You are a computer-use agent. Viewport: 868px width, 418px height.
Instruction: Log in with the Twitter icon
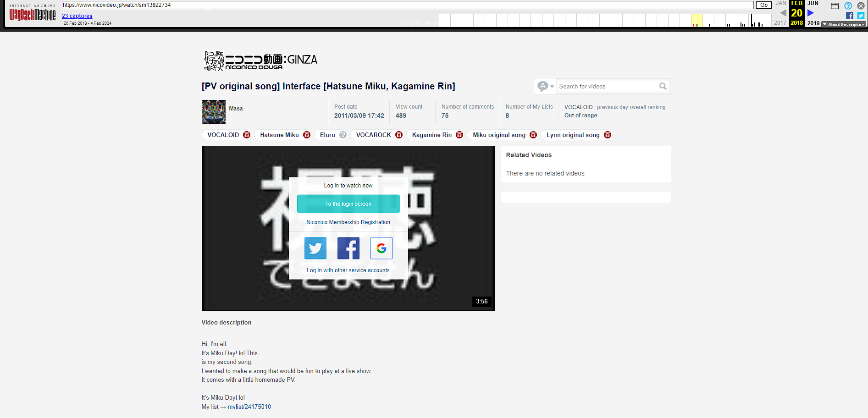click(315, 248)
